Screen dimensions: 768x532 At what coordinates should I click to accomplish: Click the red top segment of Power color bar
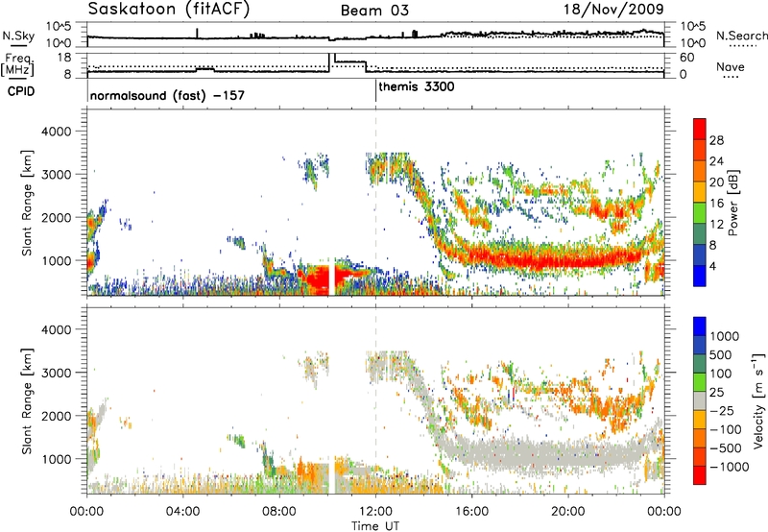(700, 129)
